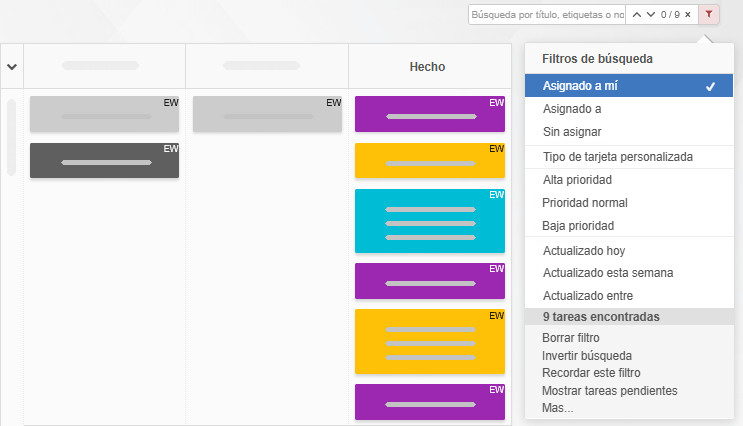The height and width of the screenshot is (426, 743).
Task: Select 'Actualizado esta semana' filter
Action: [x=607, y=272]
